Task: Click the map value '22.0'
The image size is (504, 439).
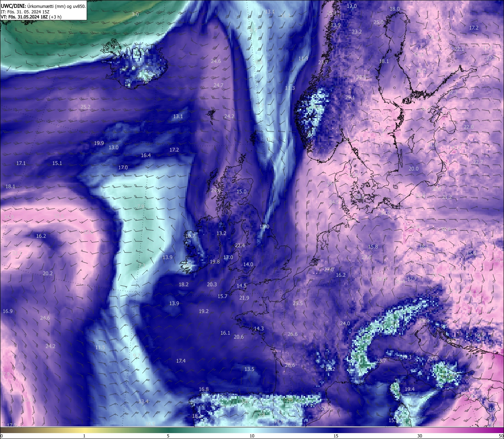Action: tap(469, 127)
